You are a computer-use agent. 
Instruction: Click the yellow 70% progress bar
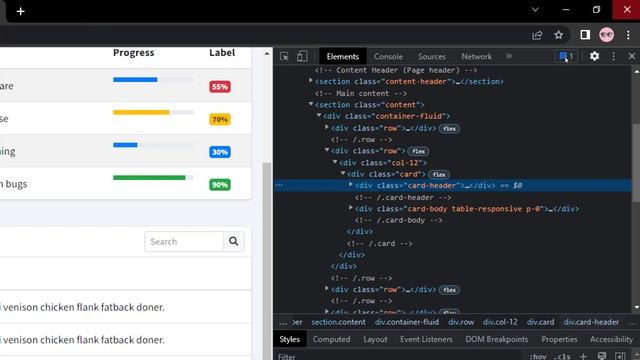141,112
